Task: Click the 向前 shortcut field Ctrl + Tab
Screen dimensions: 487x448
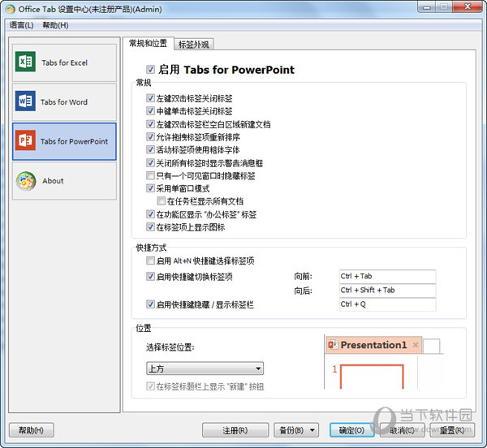Action: (388, 276)
